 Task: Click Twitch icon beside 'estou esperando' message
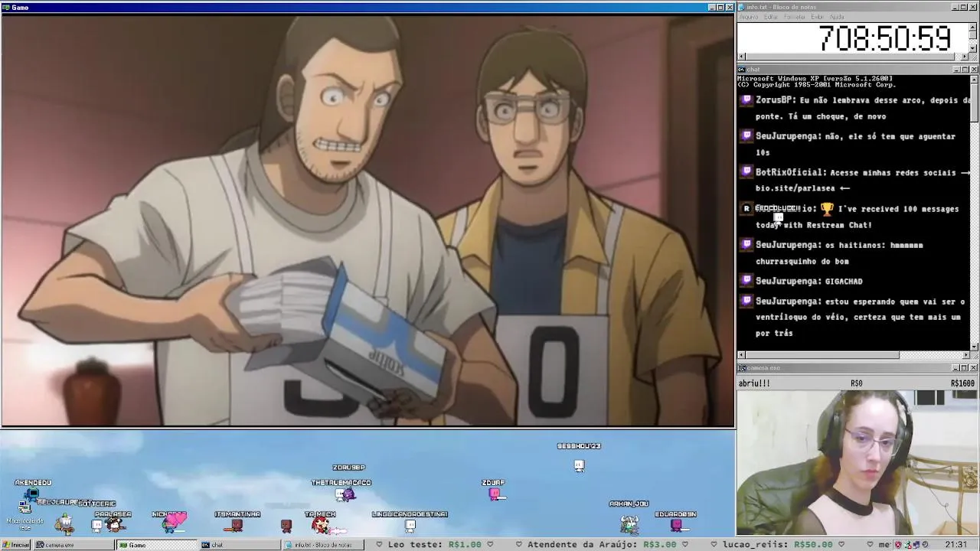(x=746, y=301)
